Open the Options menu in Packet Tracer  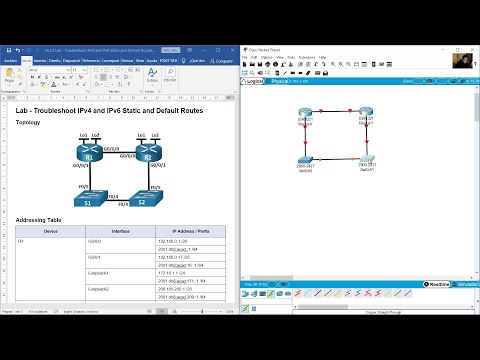coord(266,57)
